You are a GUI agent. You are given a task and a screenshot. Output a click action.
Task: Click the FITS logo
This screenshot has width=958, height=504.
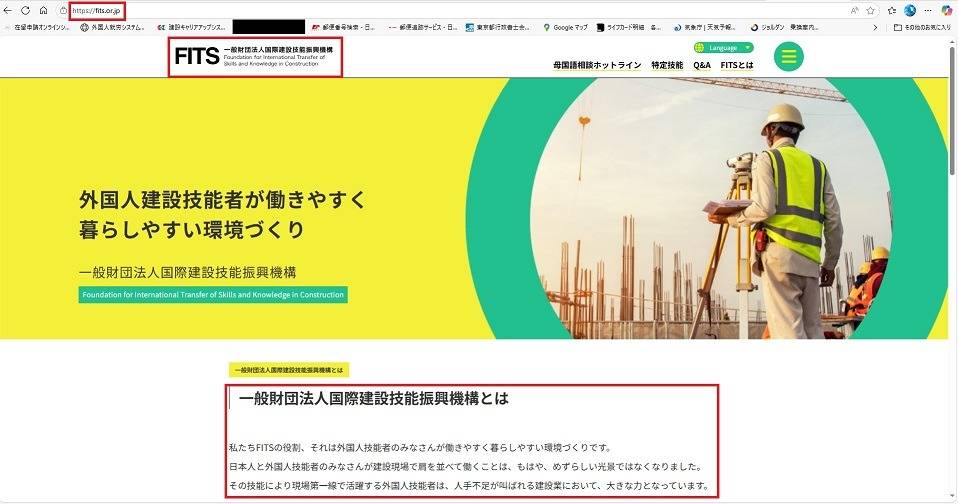[255, 56]
